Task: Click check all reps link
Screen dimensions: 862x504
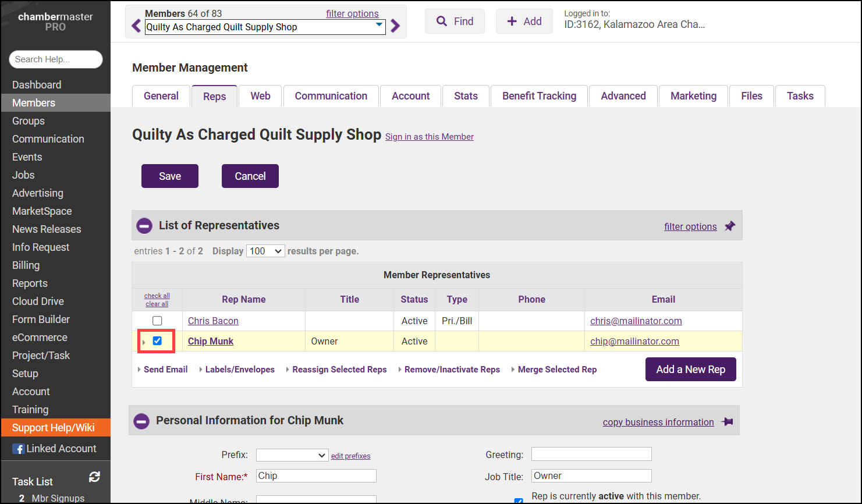Action: (157, 296)
